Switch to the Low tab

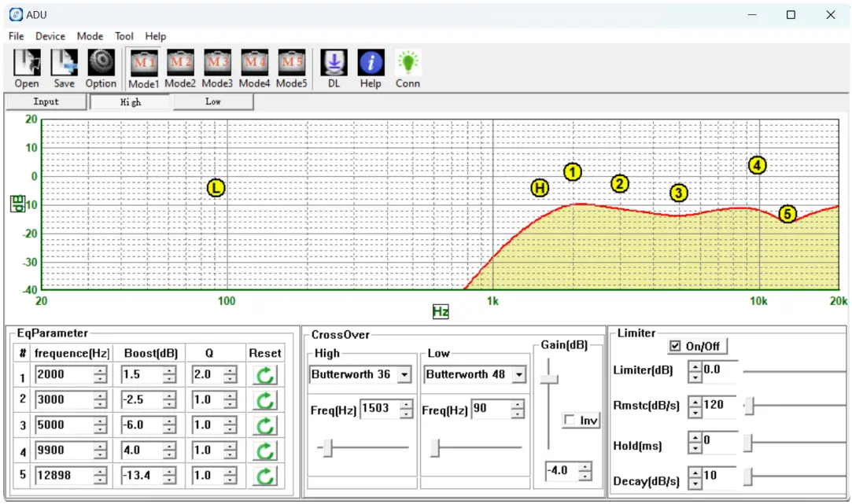point(212,101)
